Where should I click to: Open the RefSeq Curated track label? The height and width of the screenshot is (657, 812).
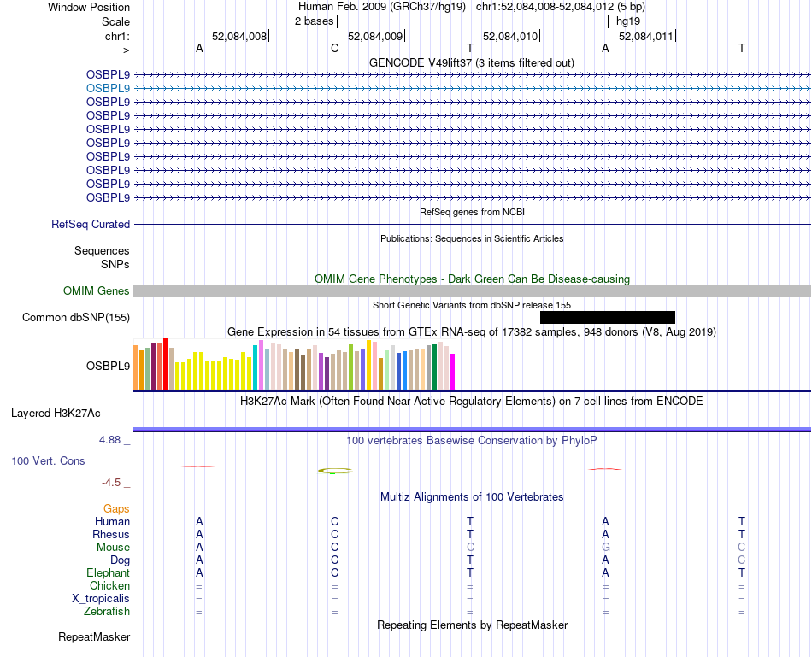click(x=90, y=224)
